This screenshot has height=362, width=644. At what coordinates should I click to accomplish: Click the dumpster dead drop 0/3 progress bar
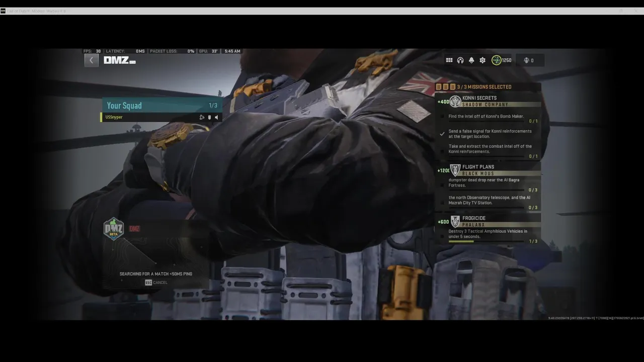point(487,190)
